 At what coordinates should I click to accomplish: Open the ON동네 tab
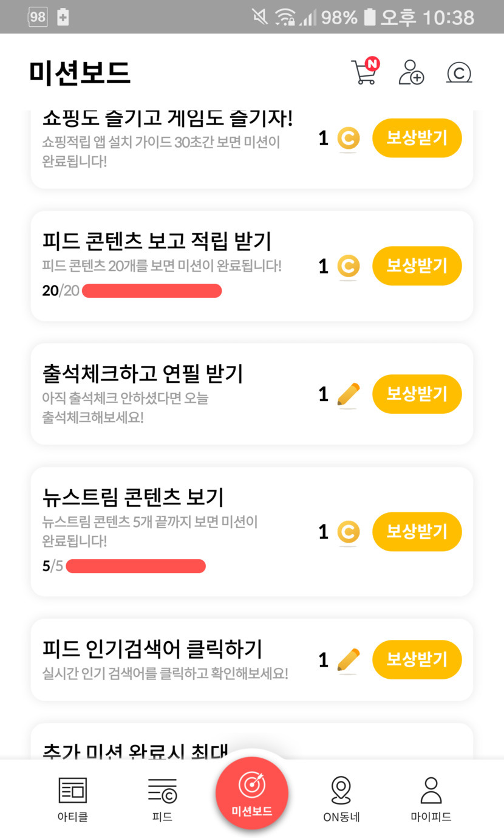(x=341, y=799)
